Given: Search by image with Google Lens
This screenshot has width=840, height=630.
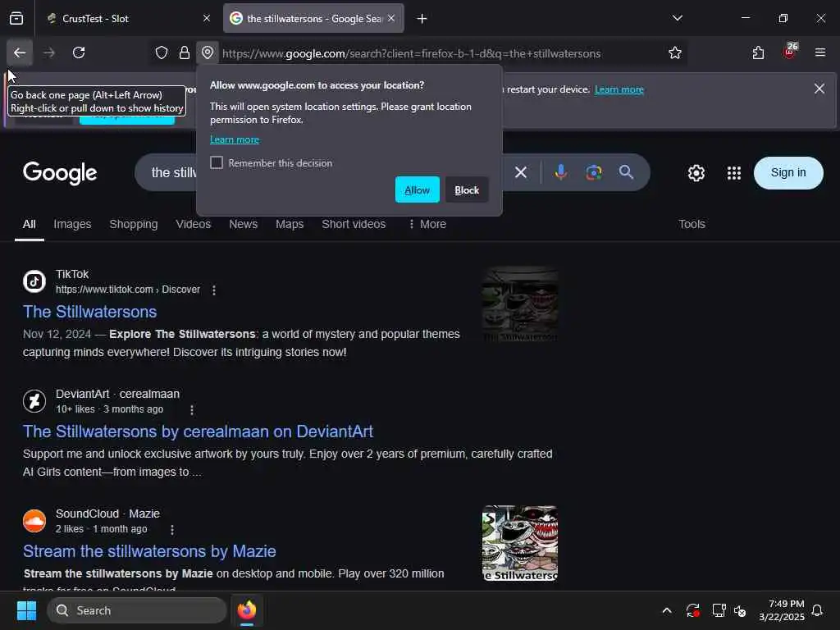Looking at the screenshot, I should (x=594, y=172).
